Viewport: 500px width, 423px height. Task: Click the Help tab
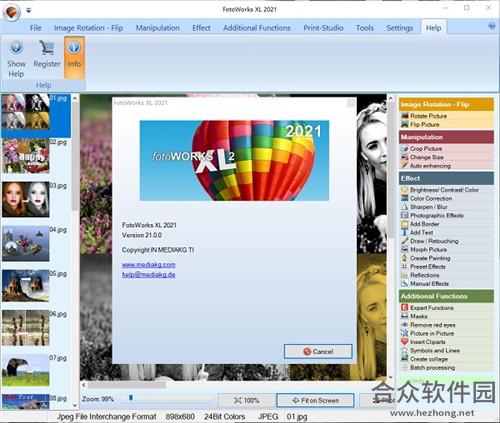click(433, 28)
